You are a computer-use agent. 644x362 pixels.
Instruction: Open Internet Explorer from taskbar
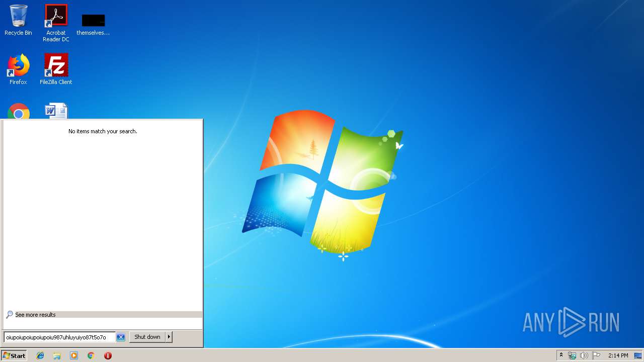[40, 355]
